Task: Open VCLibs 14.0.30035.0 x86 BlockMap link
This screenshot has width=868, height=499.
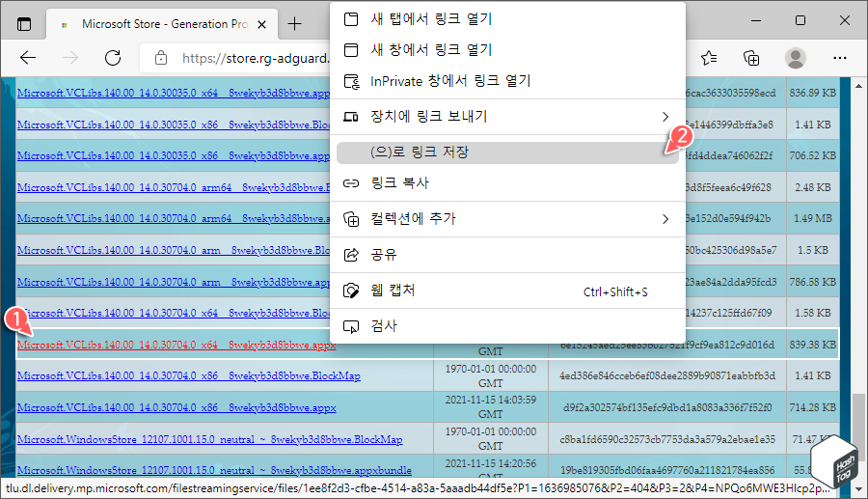Action: (174, 125)
